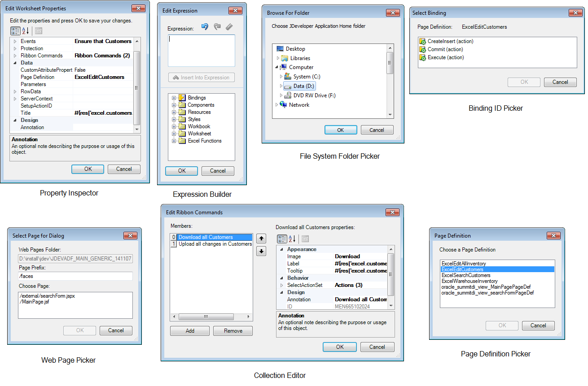Select /MainPage.jsf page
588x386 pixels.
pos(35,302)
